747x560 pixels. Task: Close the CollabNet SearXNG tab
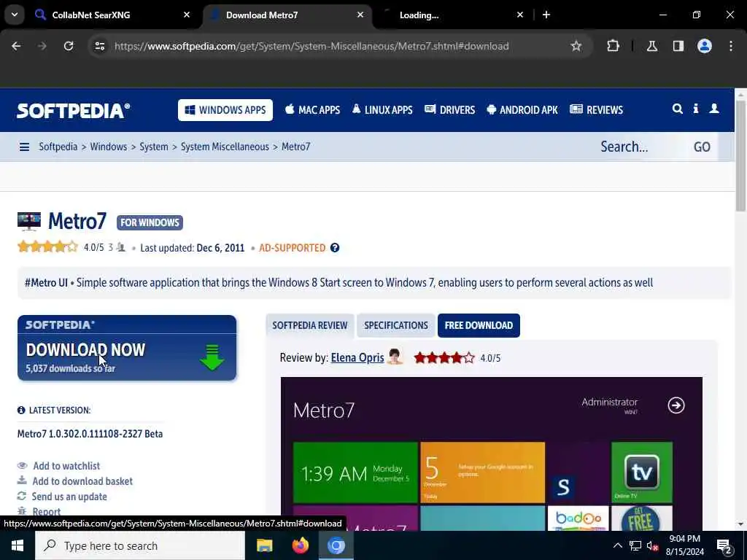click(186, 15)
